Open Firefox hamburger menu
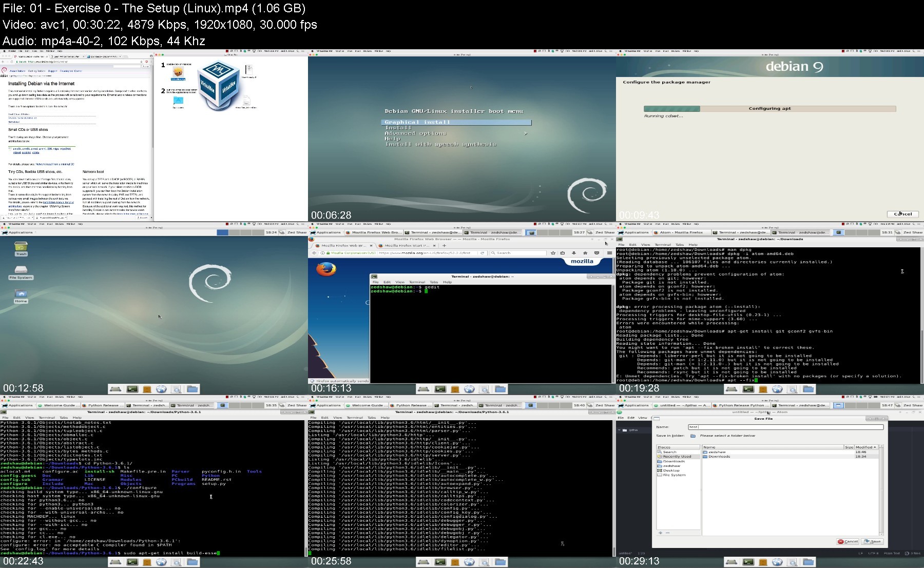The height and width of the screenshot is (568, 924). (x=609, y=253)
